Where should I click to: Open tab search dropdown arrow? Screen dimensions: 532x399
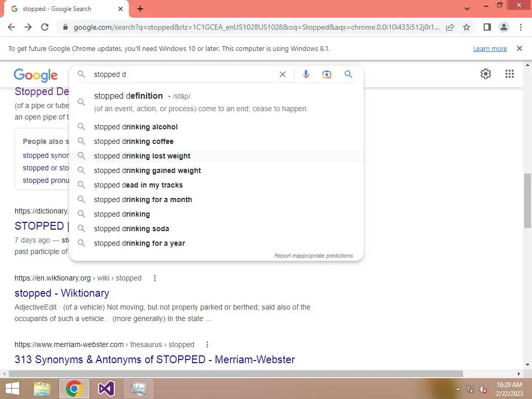tap(467, 9)
